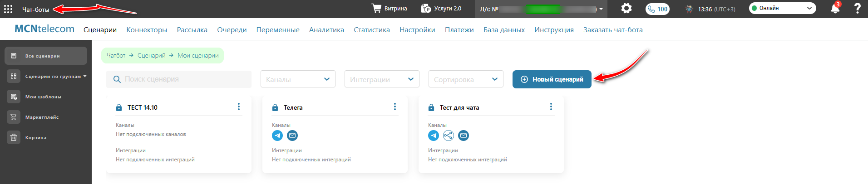Open the Витрина shopping cart

[x=389, y=9]
